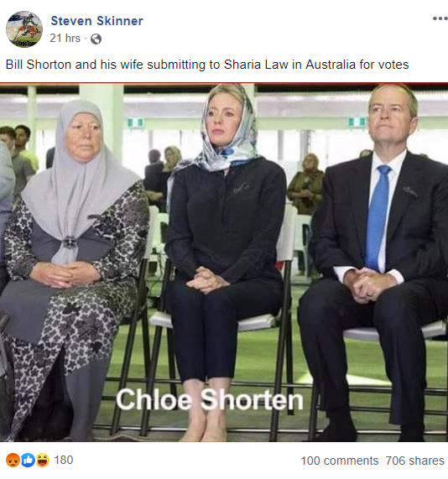Click the clasped hands of the suited man
448x479 pixels.
(x=369, y=285)
